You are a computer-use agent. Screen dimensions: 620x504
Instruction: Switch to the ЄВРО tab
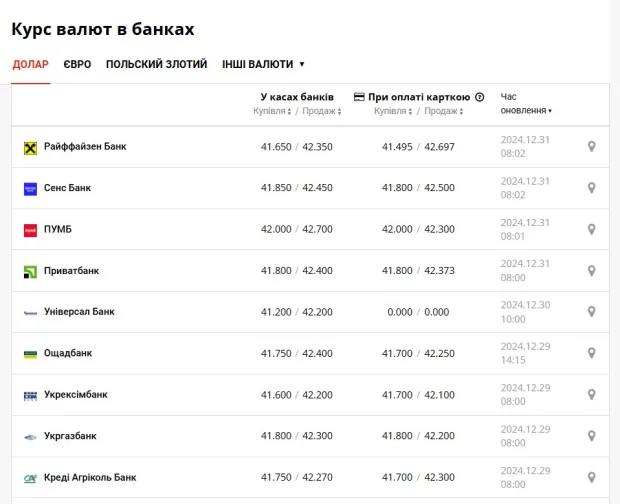[77, 64]
